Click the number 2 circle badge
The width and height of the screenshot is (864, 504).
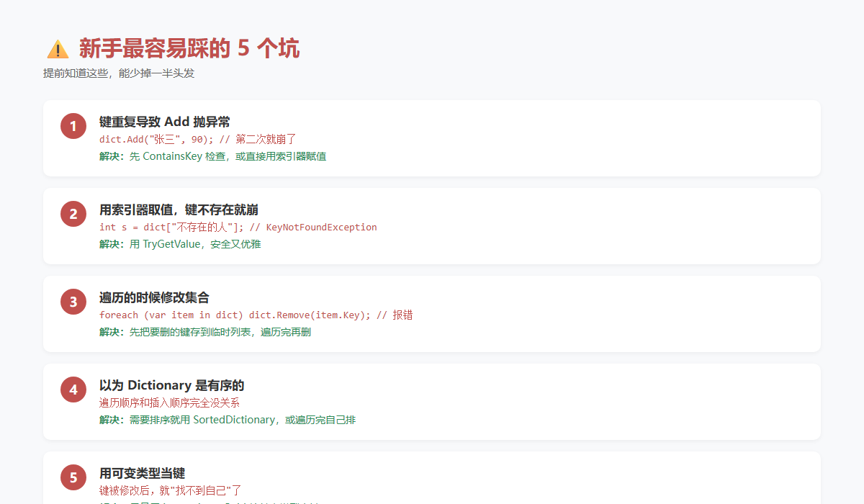tap(73, 214)
